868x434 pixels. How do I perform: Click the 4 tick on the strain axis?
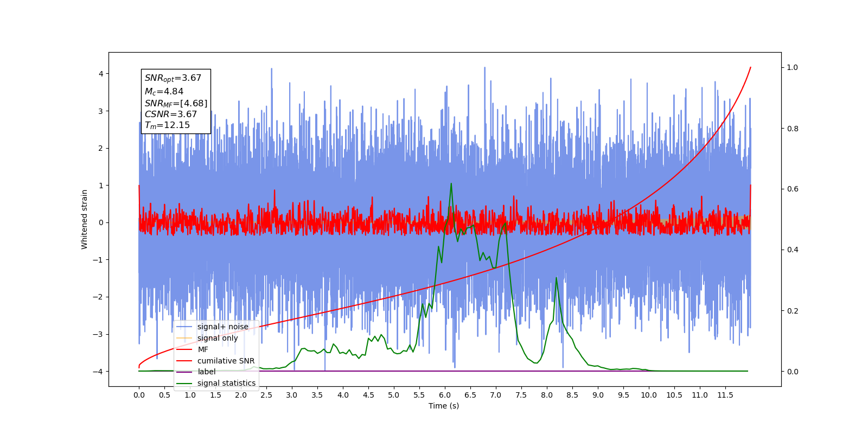[x=100, y=74]
